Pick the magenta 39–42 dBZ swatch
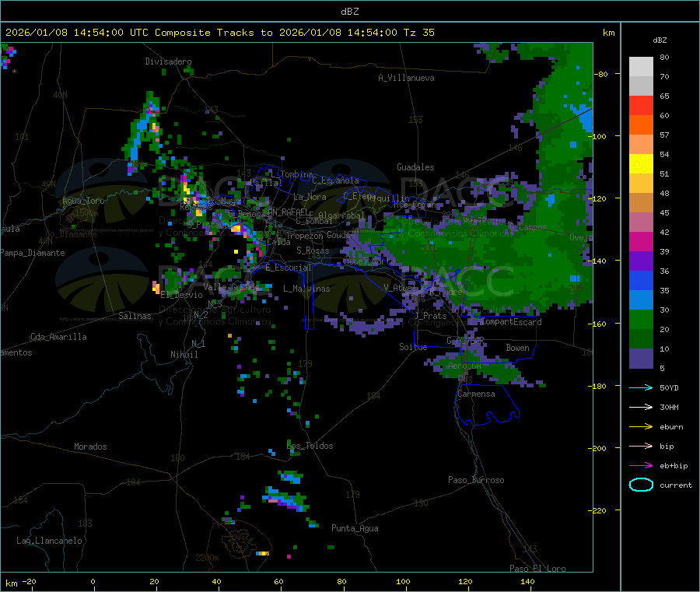Viewport: 700px width, 592px height. pyautogui.click(x=641, y=241)
